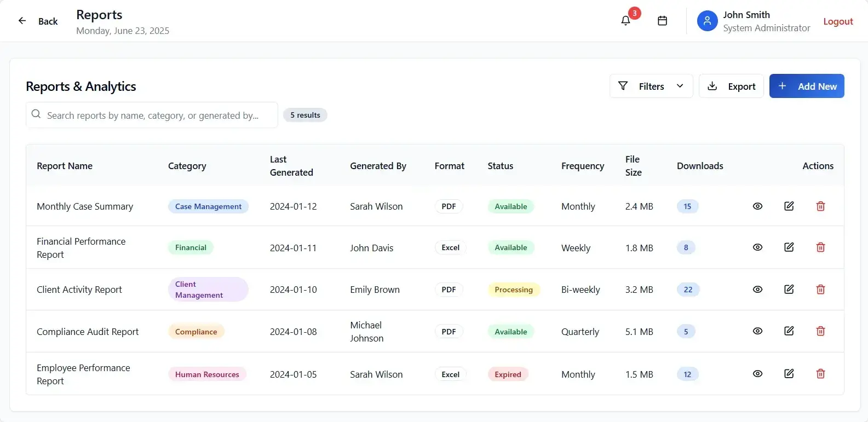Viewport: 868px width, 422px height.
Task: Delete the Financial Performance Report
Action: 820,247
